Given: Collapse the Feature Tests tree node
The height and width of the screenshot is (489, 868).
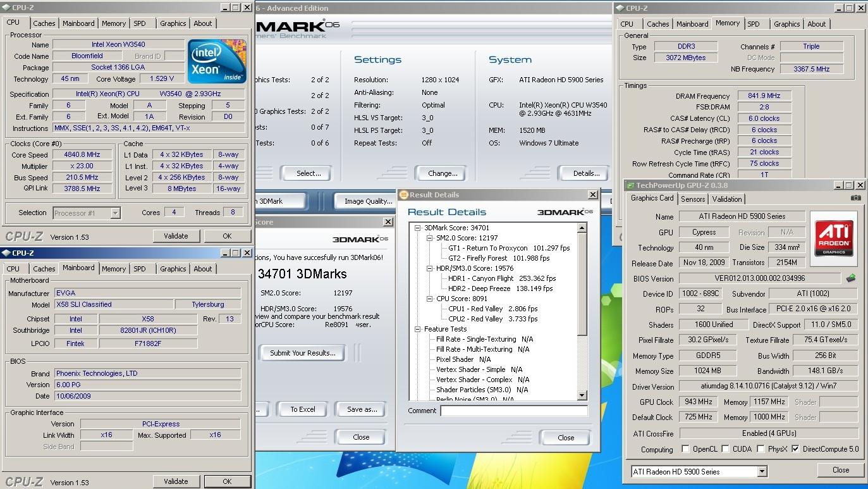Looking at the screenshot, I should (418, 329).
